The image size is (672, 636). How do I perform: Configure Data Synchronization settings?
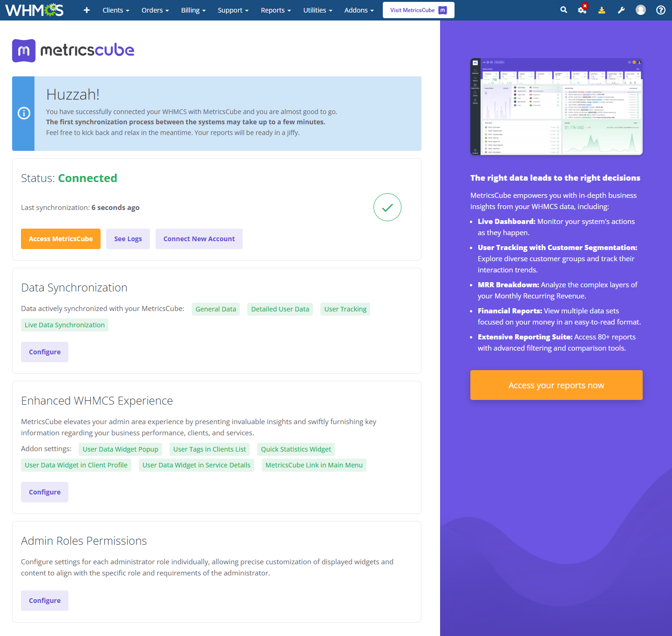tap(45, 352)
